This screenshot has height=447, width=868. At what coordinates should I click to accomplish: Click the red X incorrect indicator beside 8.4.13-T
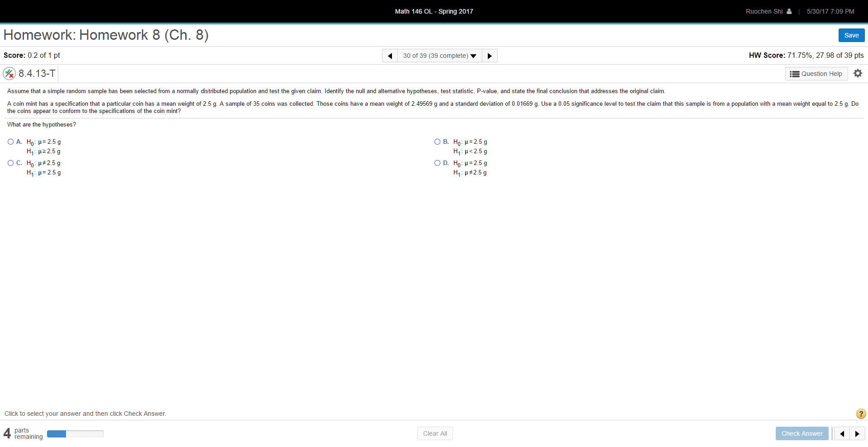click(9, 73)
